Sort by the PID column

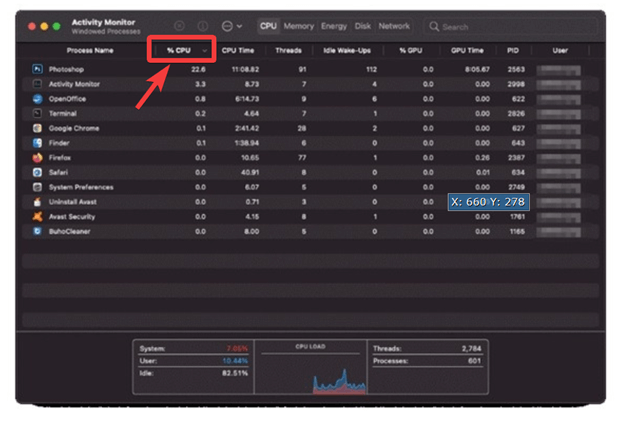[x=513, y=51]
